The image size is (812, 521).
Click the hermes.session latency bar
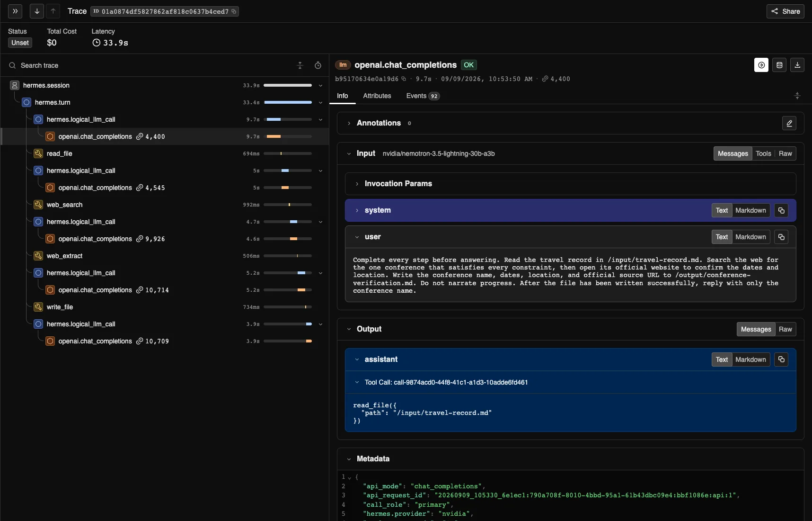click(288, 85)
